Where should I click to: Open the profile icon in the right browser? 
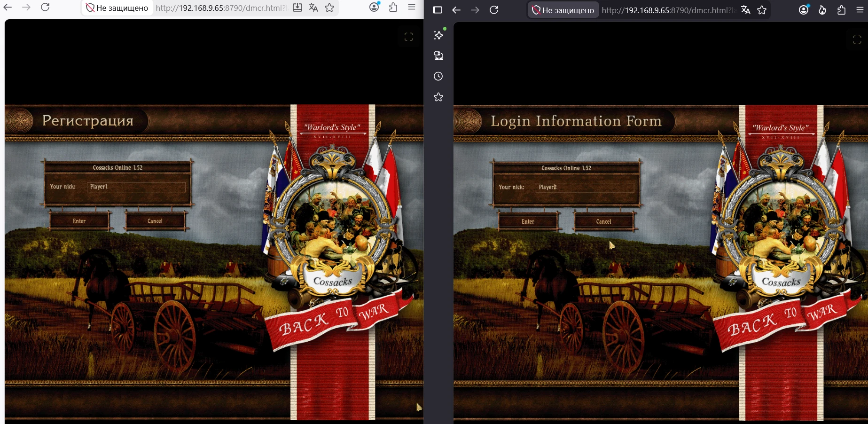(804, 10)
